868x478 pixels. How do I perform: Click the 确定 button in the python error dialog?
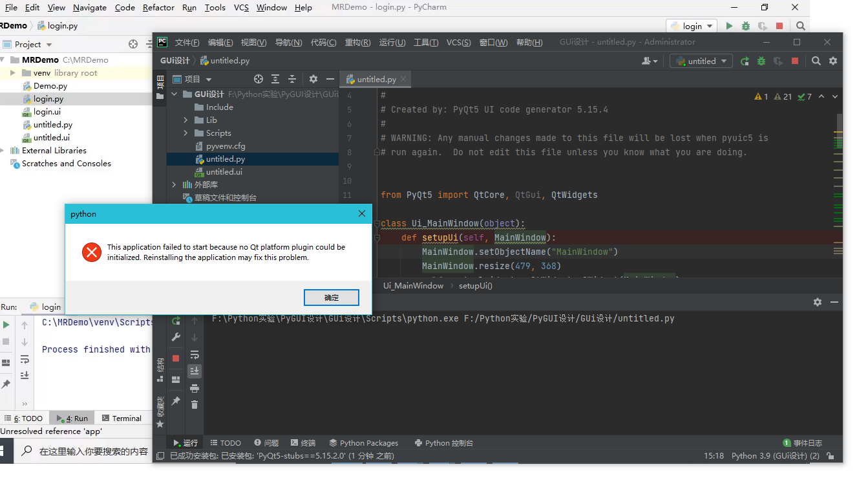(x=331, y=298)
